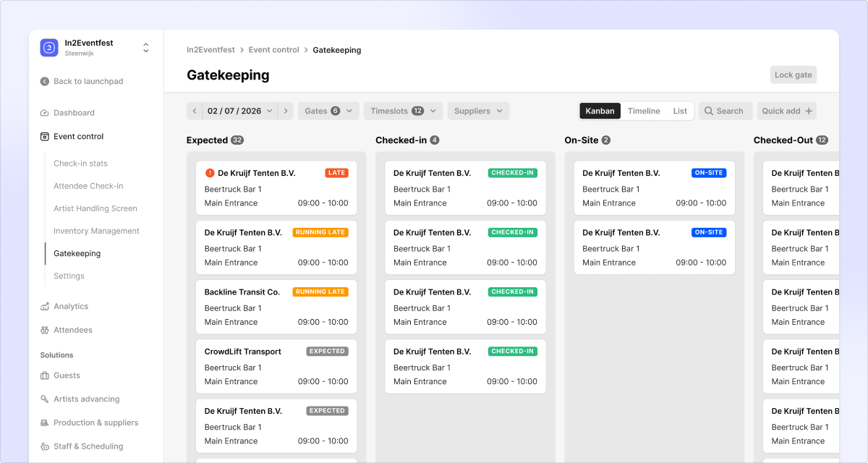Open Staff & Scheduling via its icon
Viewport: 868px width, 463px height.
tap(43, 446)
